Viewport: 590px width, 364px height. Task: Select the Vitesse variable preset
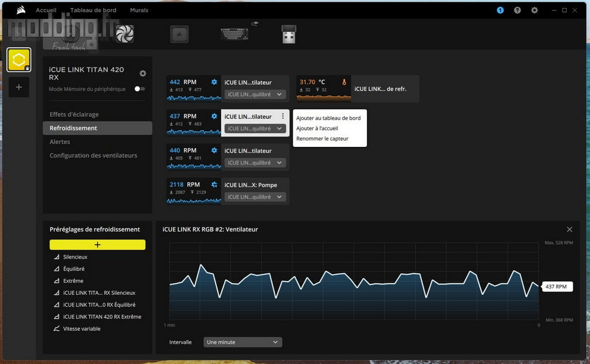82,329
